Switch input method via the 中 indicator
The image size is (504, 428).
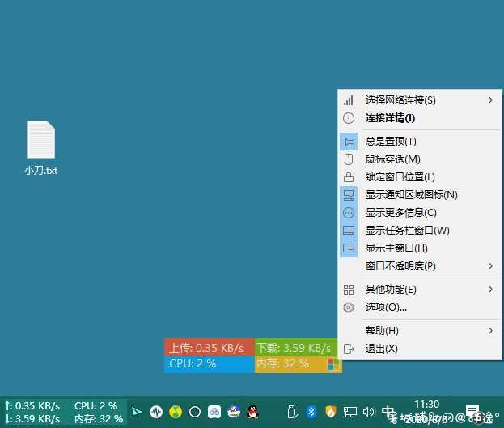coord(388,412)
